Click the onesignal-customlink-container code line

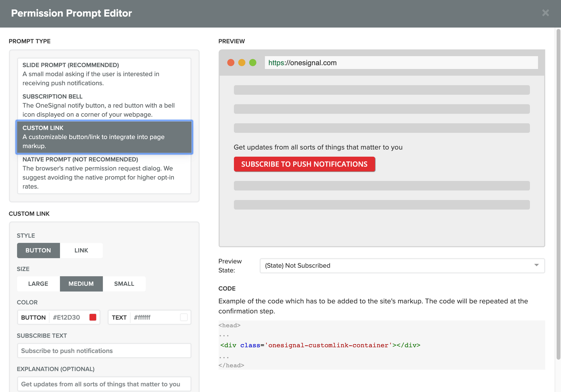pos(320,345)
